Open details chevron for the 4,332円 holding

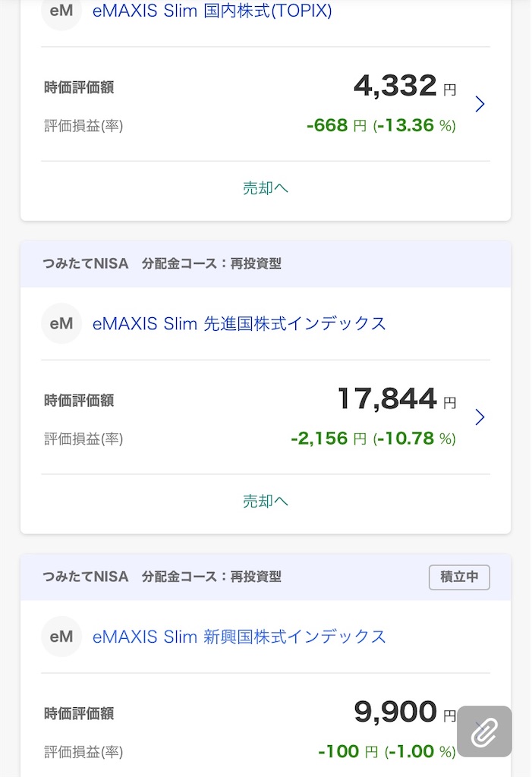click(480, 104)
